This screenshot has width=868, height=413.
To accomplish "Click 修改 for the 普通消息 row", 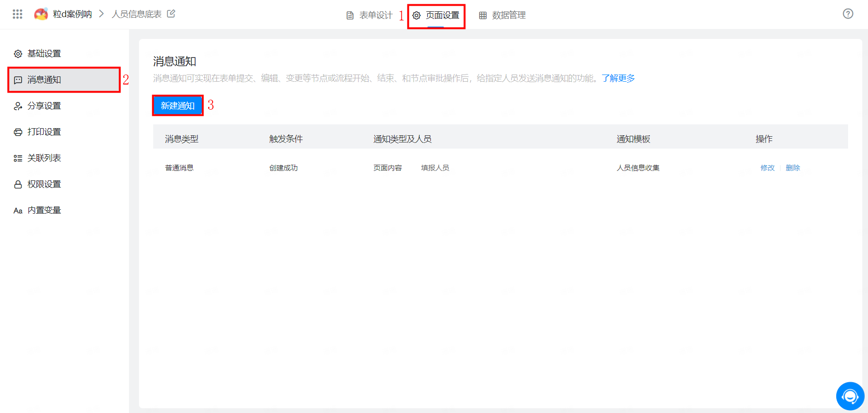I will coord(767,168).
